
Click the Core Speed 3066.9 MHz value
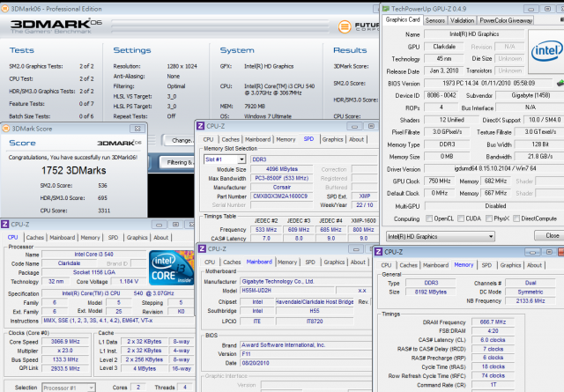[65, 341]
